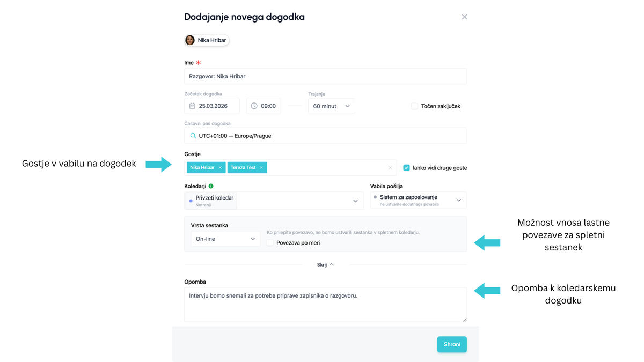Open the Trajanje 60 minut dropdown
This screenshot has height=362, width=644.
tap(331, 106)
